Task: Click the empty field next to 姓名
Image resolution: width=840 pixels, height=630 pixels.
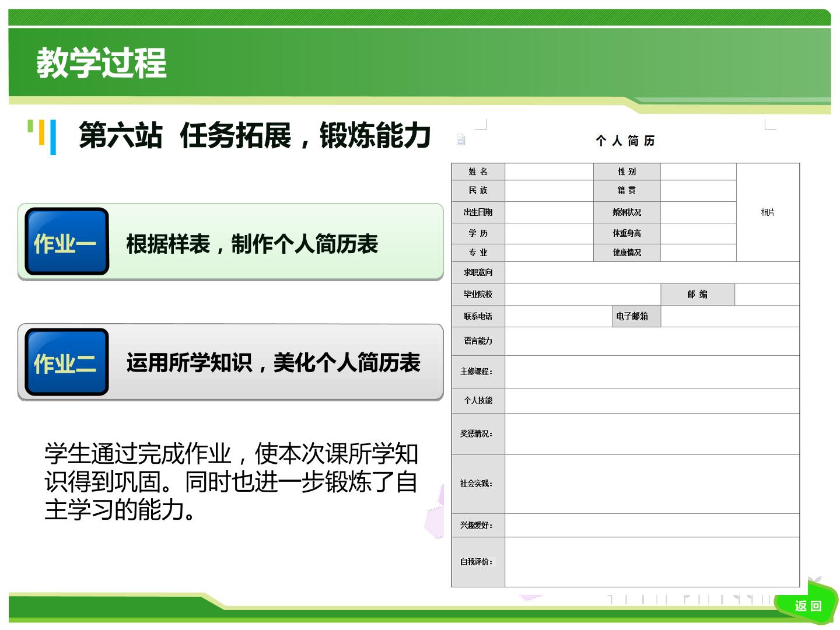Action: click(549, 171)
